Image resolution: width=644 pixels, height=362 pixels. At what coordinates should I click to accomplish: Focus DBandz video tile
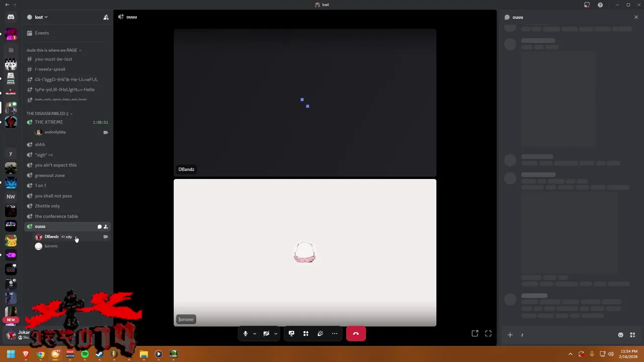click(305, 103)
